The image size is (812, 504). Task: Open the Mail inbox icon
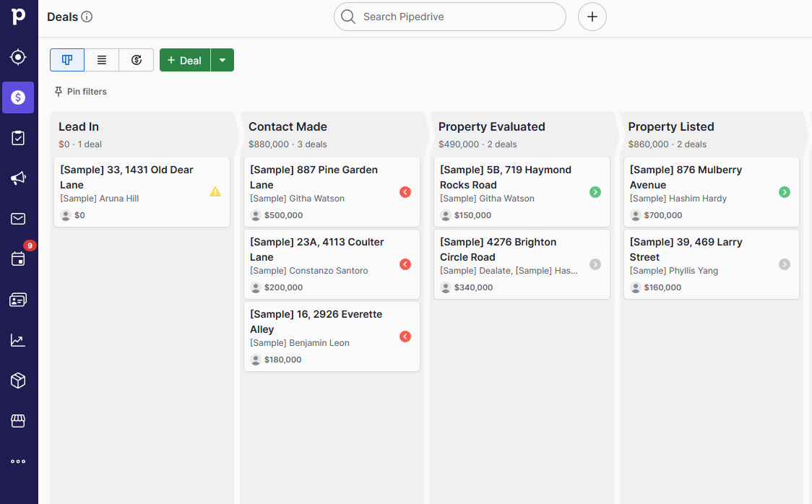click(x=18, y=219)
